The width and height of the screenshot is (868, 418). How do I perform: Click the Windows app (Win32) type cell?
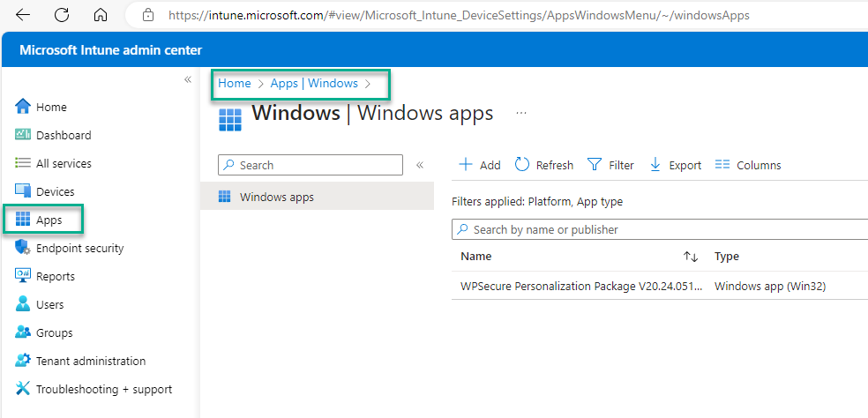(770, 287)
